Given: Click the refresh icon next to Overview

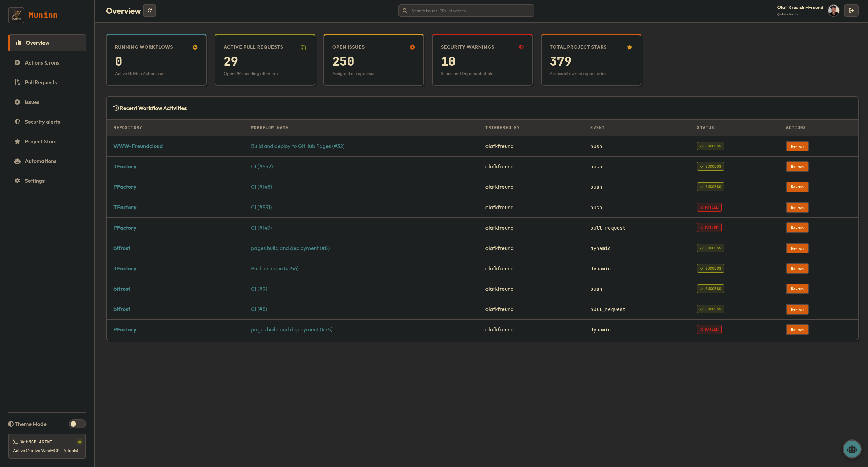Looking at the screenshot, I should [x=149, y=11].
